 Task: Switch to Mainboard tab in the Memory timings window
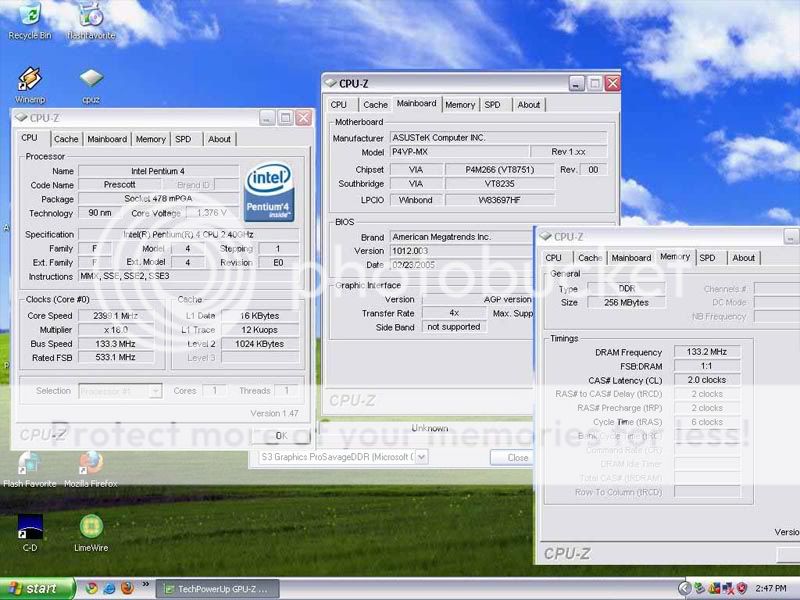631,258
